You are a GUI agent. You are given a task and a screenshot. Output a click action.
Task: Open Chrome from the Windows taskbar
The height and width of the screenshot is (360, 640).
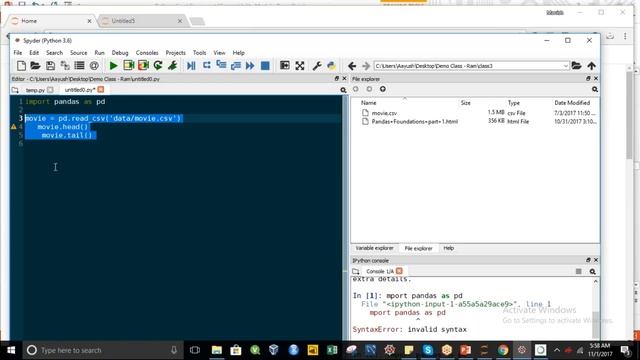point(503,350)
